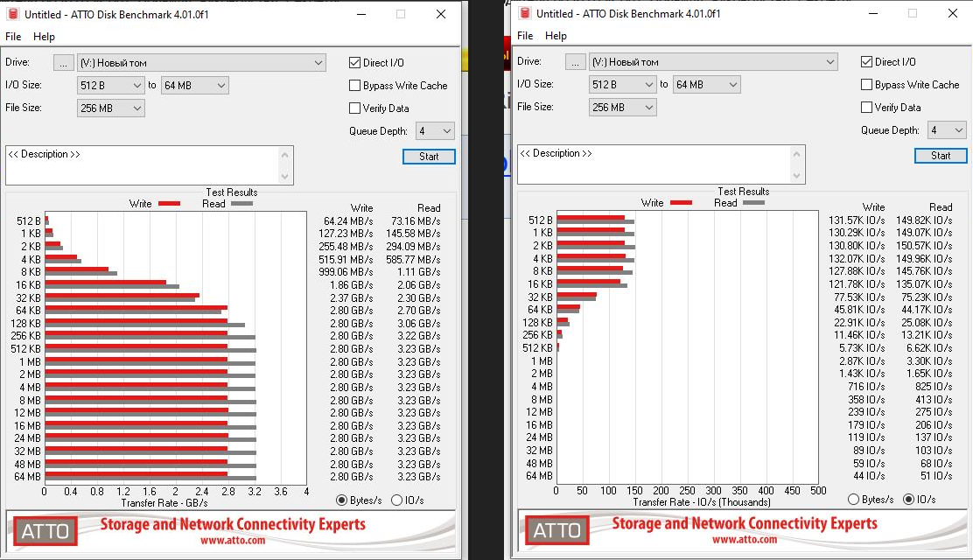Open Drive dropdown in left window
Screen dimensions: 973x560
coord(201,63)
